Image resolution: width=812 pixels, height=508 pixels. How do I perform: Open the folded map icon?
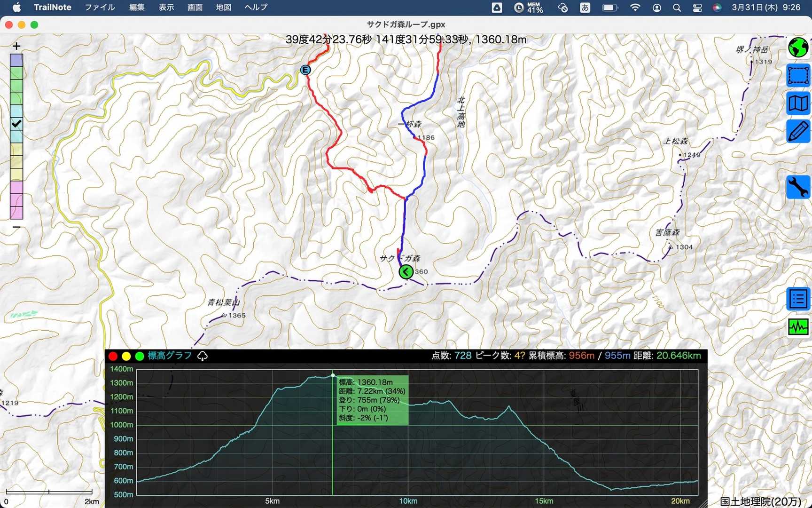click(798, 103)
